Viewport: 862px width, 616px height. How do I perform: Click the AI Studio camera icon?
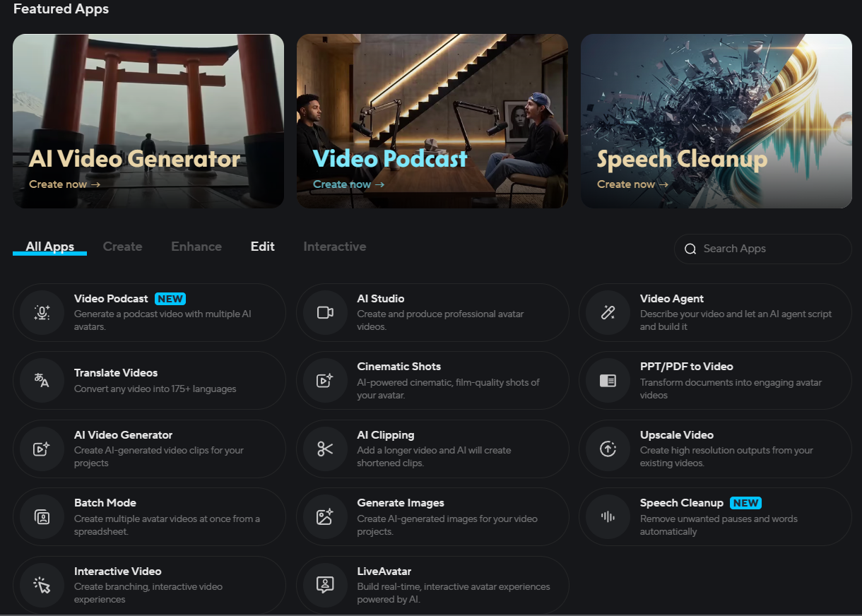[325, 313]
